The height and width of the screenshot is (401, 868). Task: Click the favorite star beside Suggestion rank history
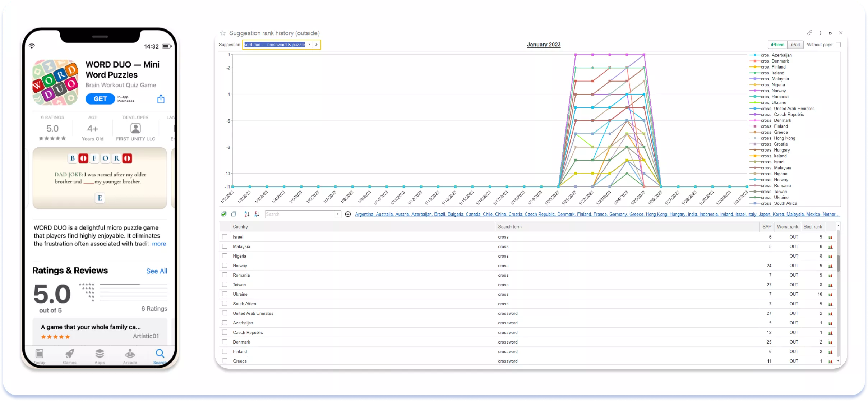point(223,33)
